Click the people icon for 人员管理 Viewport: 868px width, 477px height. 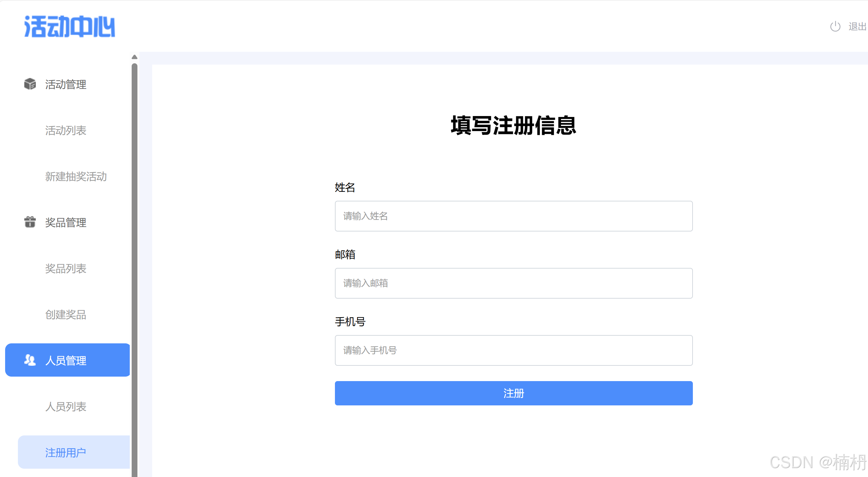click(30, 360)
